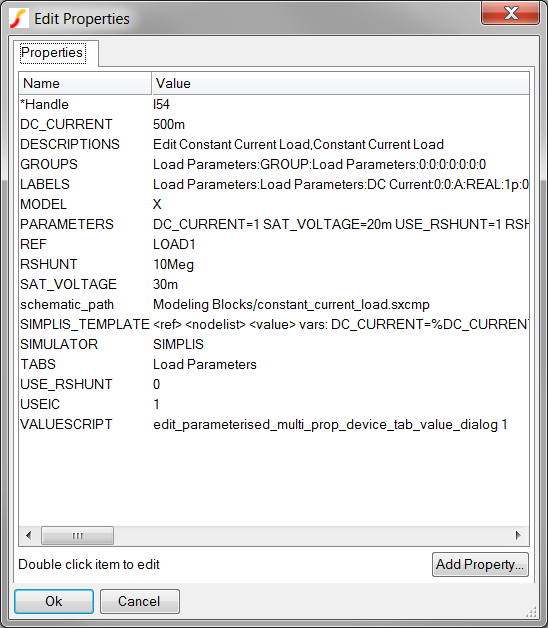
Task: Select the schematic_path property row
Action: [274, 304]
